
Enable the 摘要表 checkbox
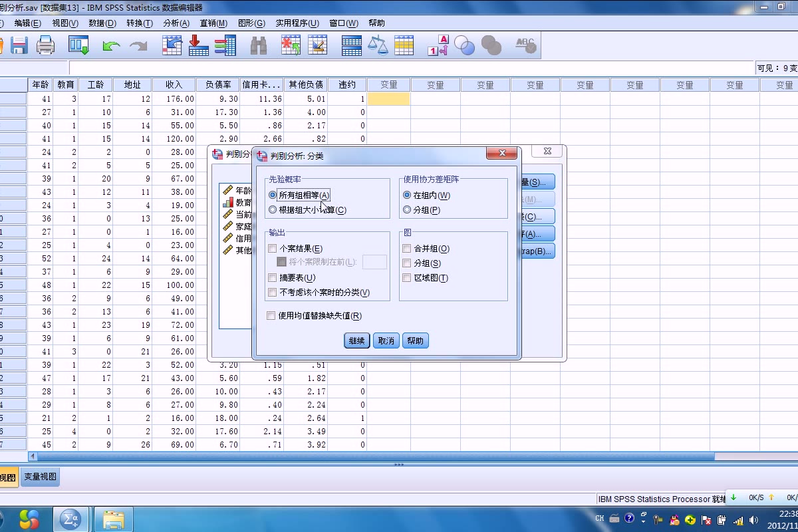273,277
